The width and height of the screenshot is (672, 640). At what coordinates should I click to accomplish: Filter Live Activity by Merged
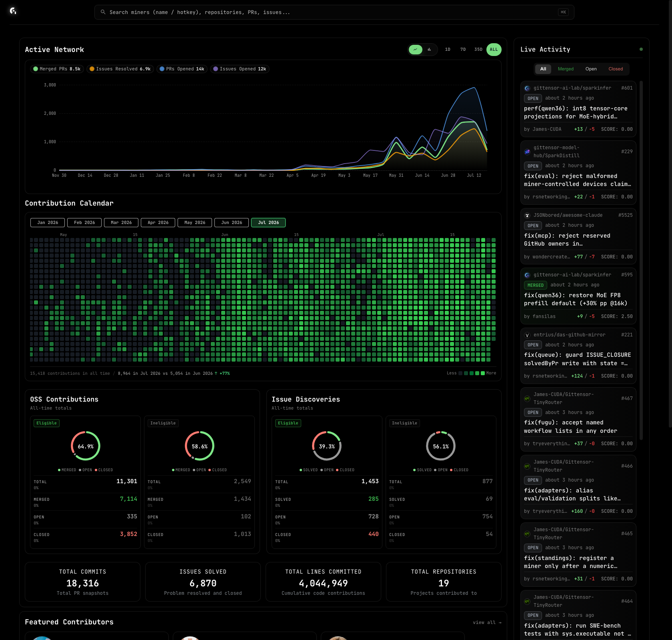(x=566, y=69)
